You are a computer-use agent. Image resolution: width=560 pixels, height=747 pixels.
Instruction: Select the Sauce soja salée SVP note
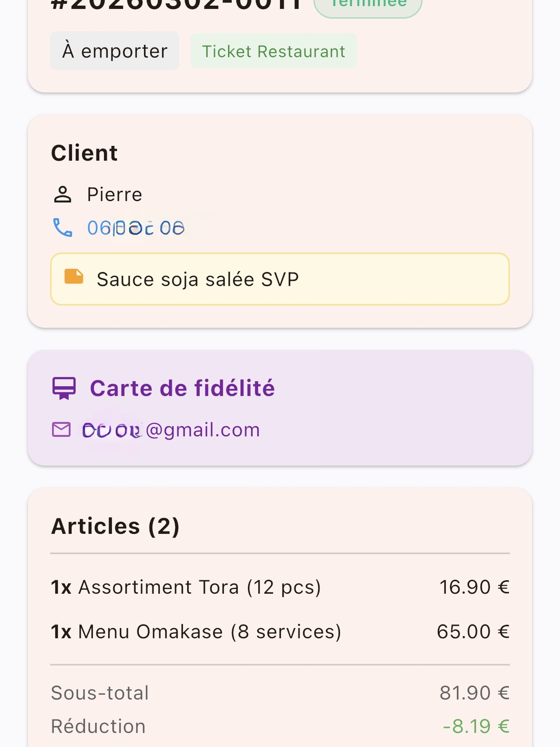pos(280,279)
